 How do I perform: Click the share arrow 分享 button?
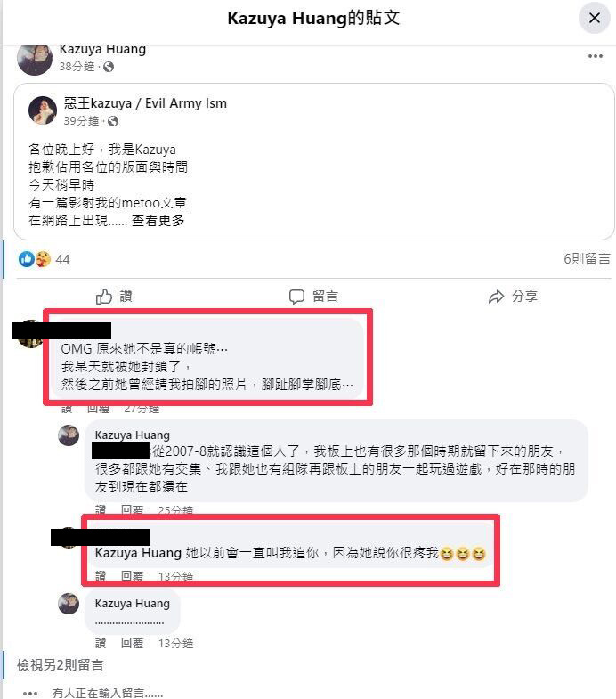pos(513,297)
